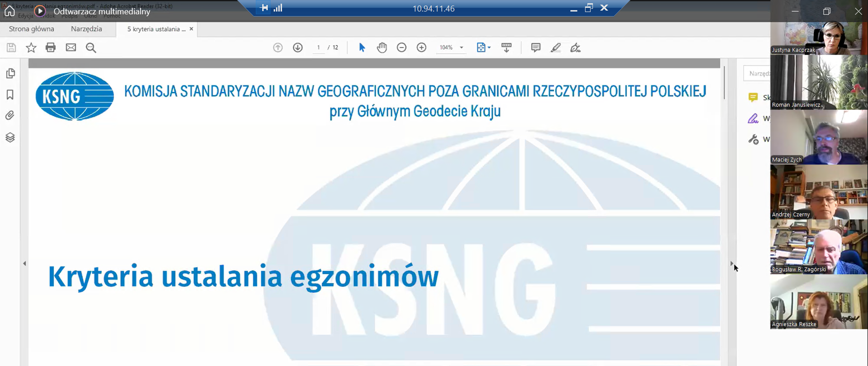Open the find text magnifier tool
The width and height of the screenshot is (868, 366).
point(91,48)
